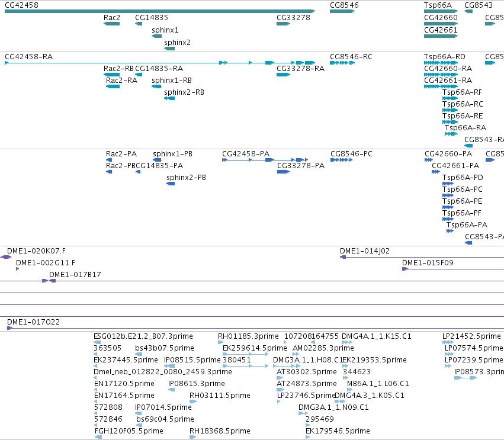Click protein label Tsp66A-PA
The width and height of the screenshot is (504, 440).
[x=467, y=225]
